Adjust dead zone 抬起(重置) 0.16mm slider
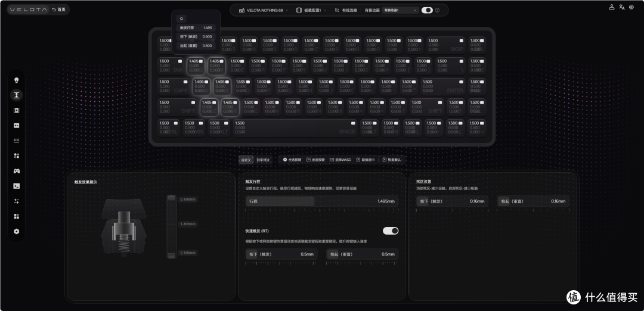The height and width of the screenshot is (311, 644). 533,201
